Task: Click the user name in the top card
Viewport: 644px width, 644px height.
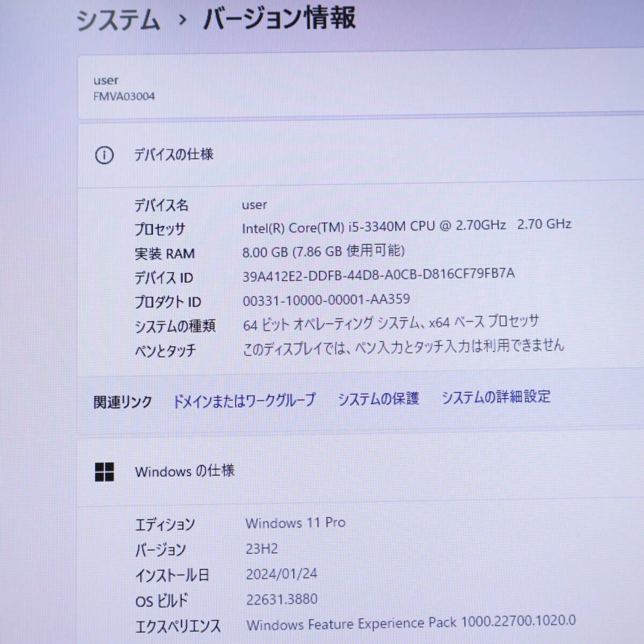Action: (x=106, y=80)
